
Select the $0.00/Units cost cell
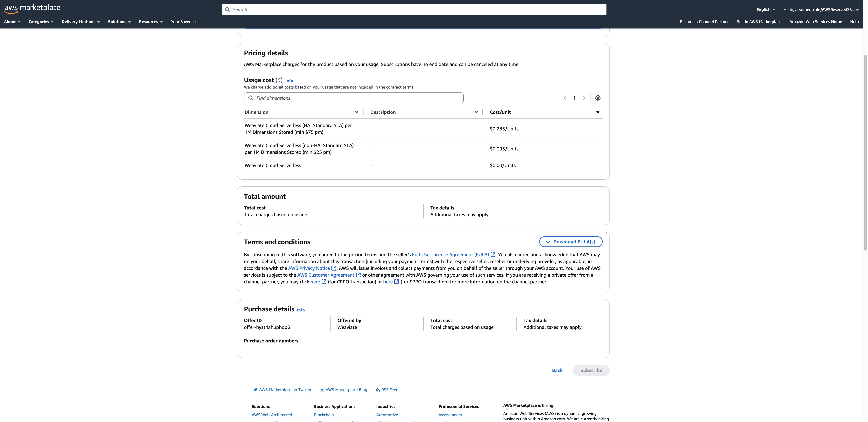point(502,166)
